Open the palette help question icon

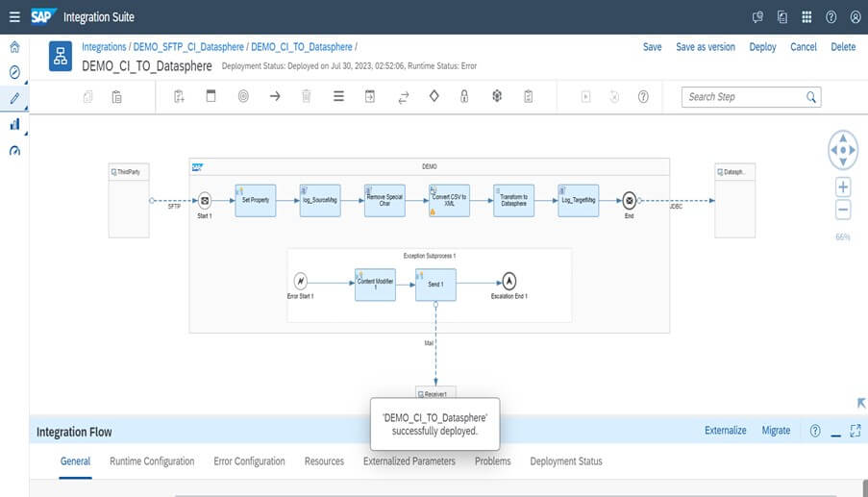[643, 97]
